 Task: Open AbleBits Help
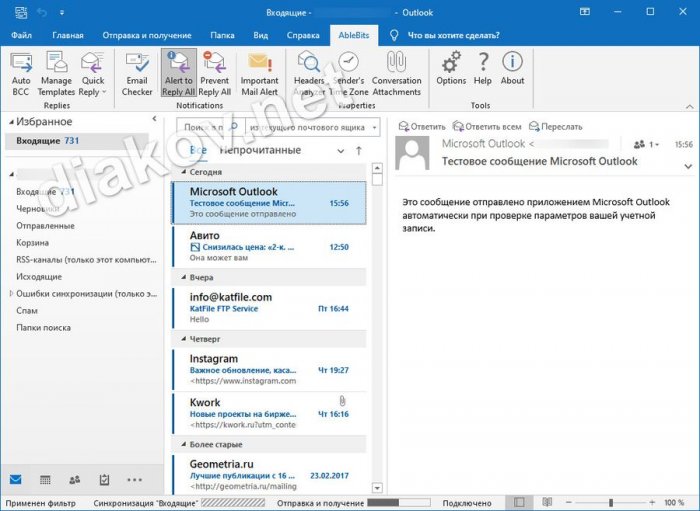click(483, 69)
